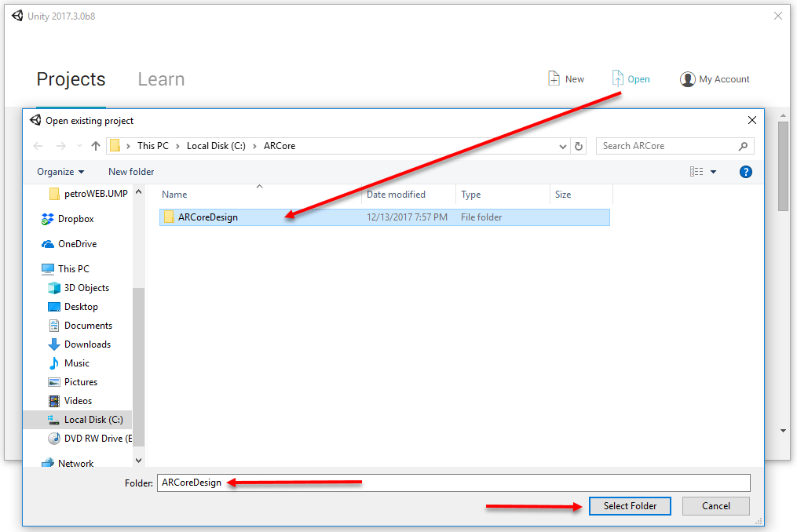Switch to the Projects tab
797x532 pixels.
[71, 79]
